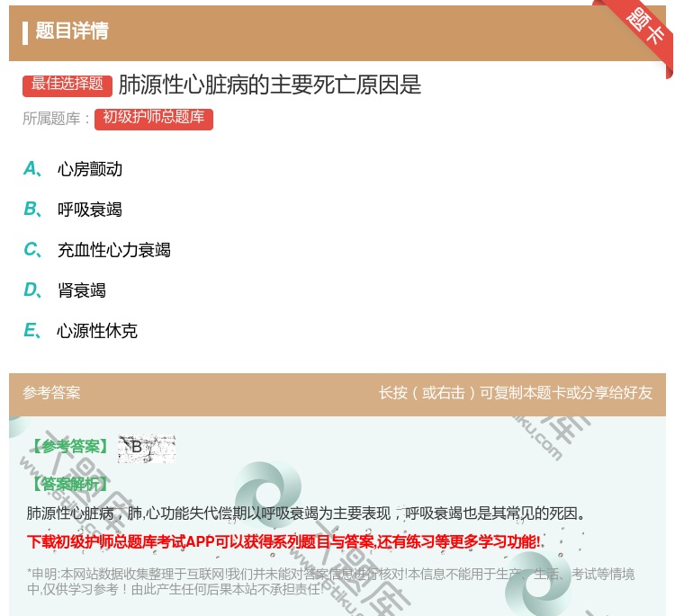Click the 题卡 corner ribbon
675x616 pixels.
pos(638,32)
